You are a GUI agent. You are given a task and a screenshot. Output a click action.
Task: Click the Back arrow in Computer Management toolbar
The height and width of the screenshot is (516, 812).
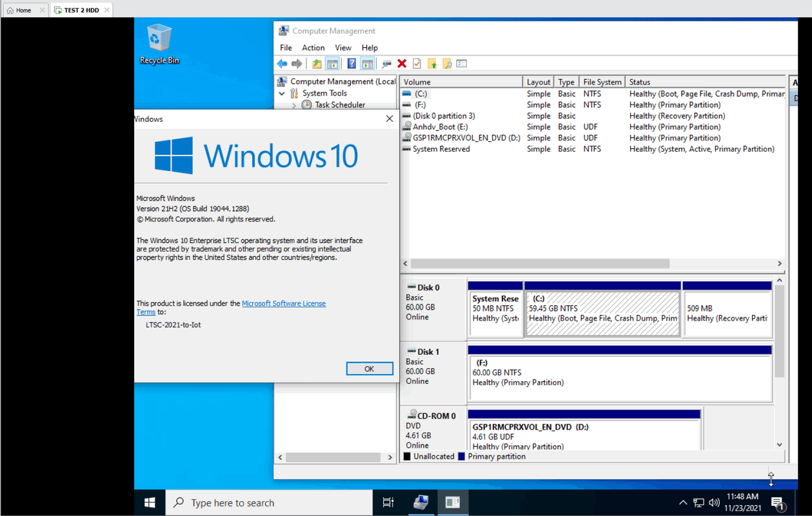(282, 64)
